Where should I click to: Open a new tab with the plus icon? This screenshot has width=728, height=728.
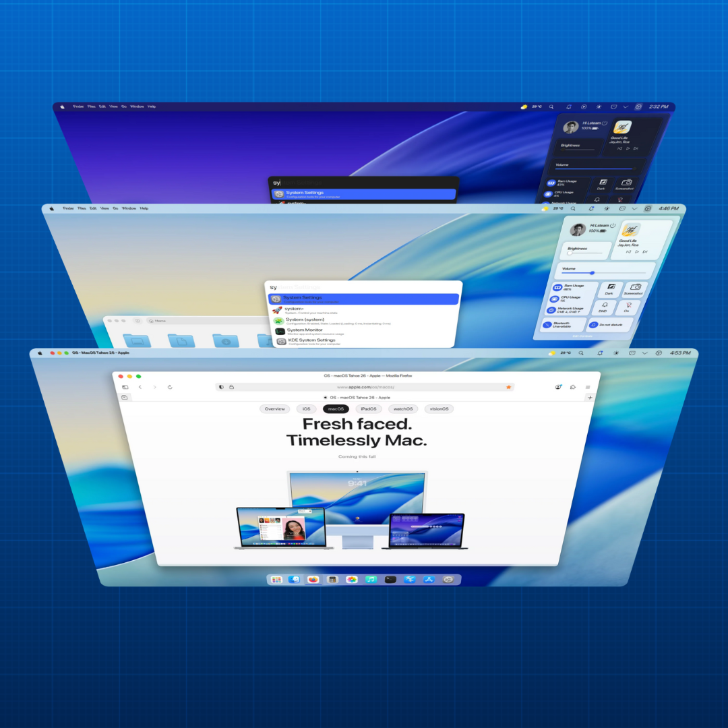pyautogui.click(x=590, y=398)
